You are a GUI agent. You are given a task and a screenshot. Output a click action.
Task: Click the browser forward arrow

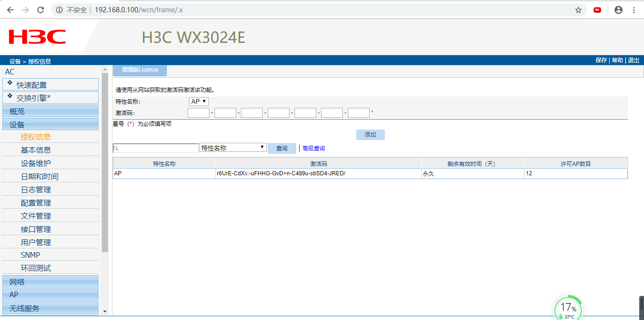25,10
